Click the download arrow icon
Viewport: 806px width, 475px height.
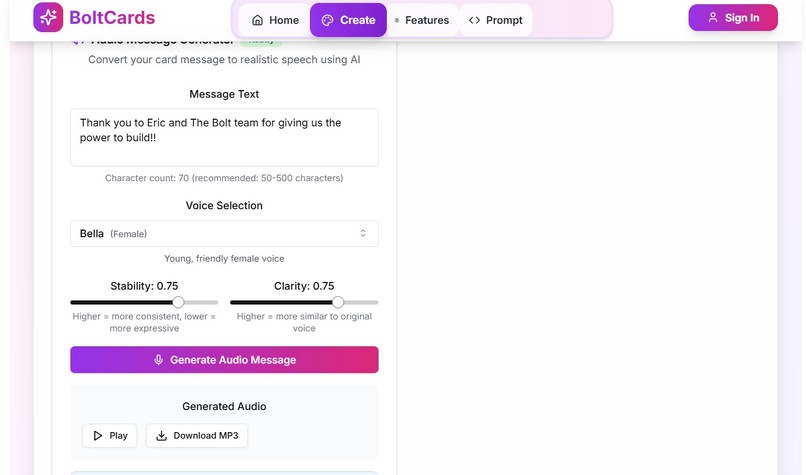coord(161,435)
